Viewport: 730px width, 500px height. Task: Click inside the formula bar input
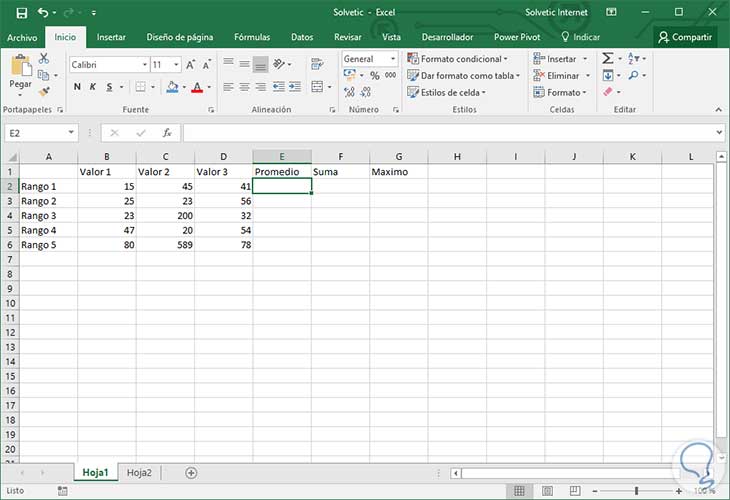point(449,133)
